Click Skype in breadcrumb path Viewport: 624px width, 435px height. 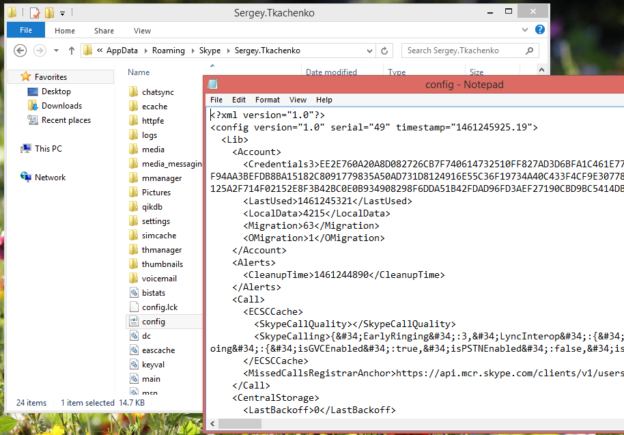click(210, 51)
